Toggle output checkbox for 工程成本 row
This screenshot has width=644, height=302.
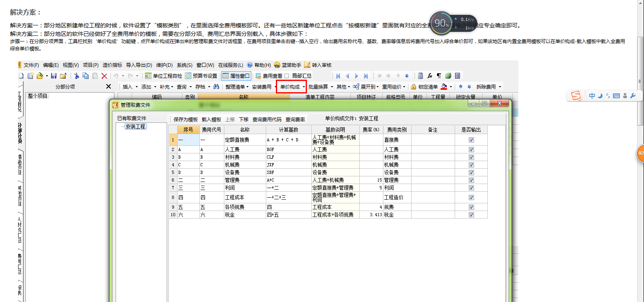pyautogui.click(x=471, y=198)
